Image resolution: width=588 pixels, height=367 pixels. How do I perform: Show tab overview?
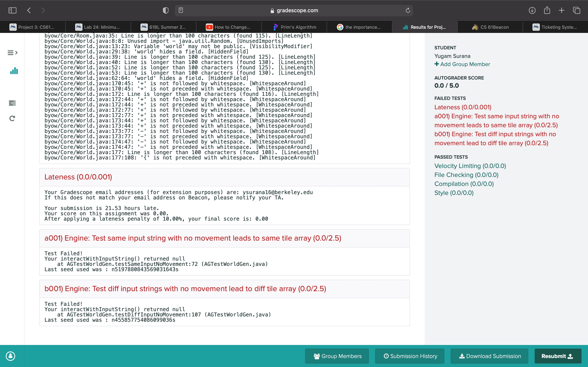tap(577, 10)
